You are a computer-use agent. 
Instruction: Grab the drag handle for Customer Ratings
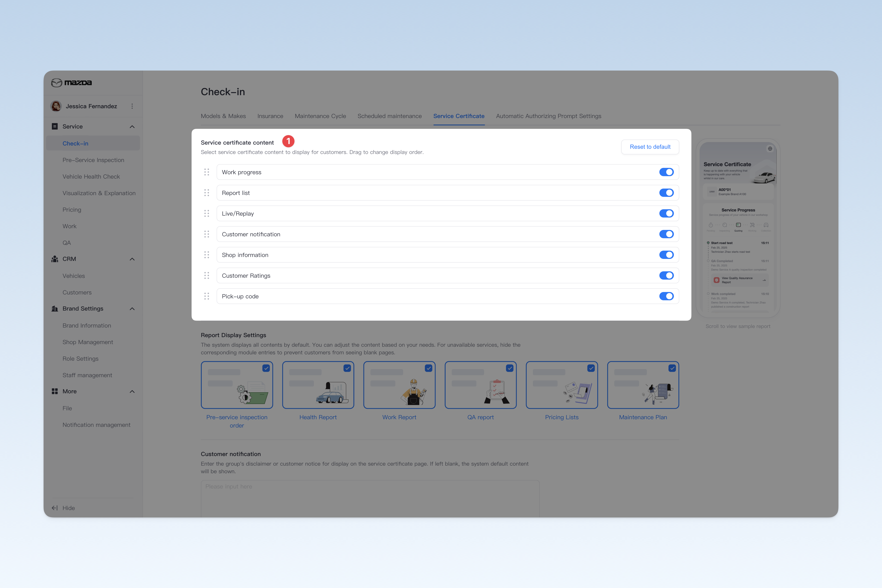click(207, 276)
